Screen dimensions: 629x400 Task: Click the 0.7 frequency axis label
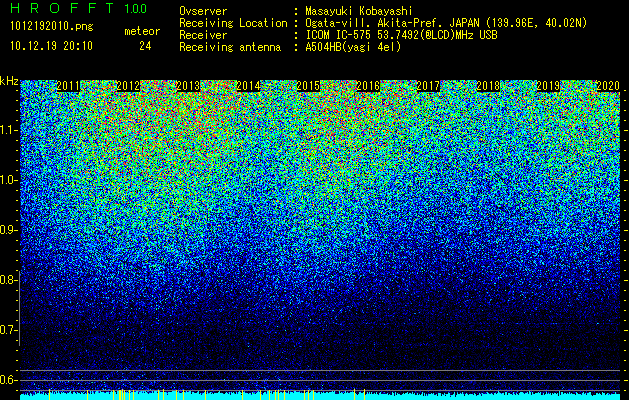coord(7,330)
